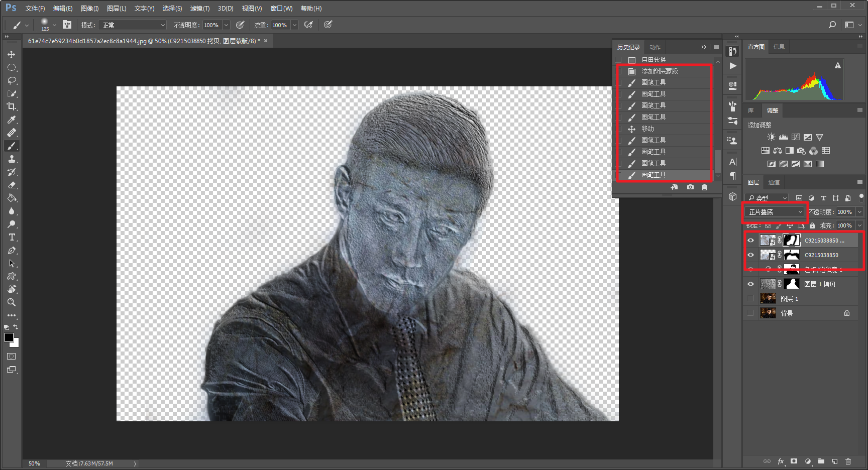Open brush opacity slider dropdown arrow
This screenshot has width=868, height=470.
click(x=226, y=25)
